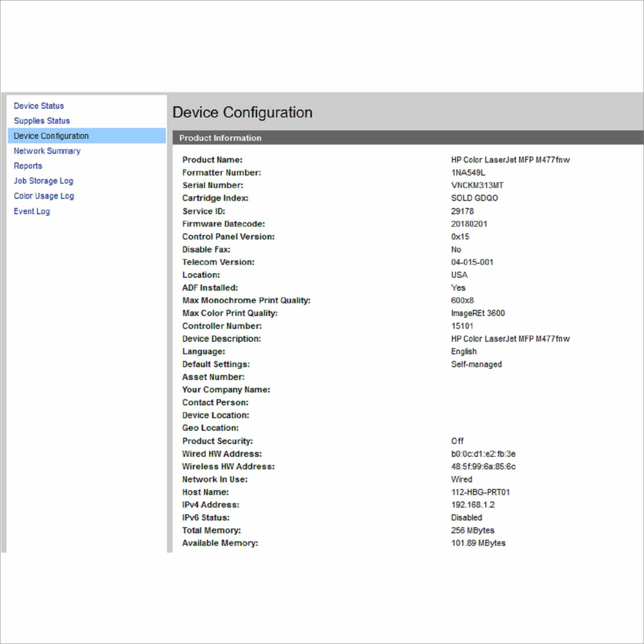Image resolution: width=644 pixels, height=644 pixels.
Task: Click the Disable Fax value No
Action: tap(456, 250)
